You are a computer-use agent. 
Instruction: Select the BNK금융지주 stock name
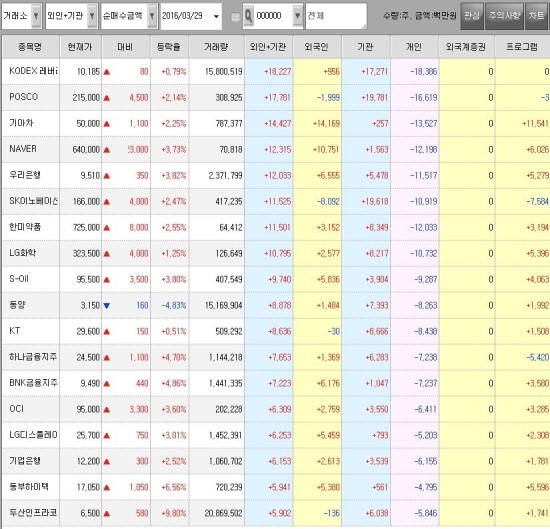33,383
